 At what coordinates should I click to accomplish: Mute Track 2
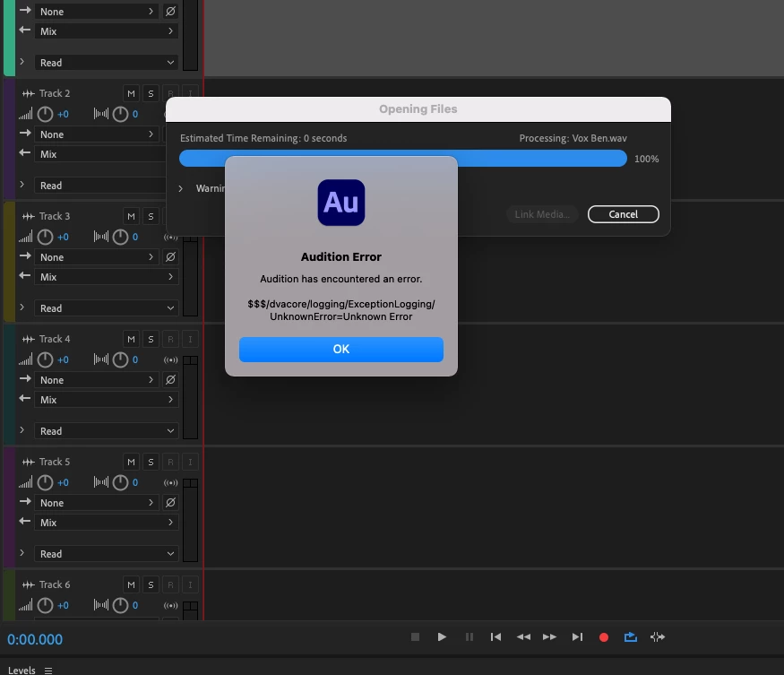[x=131, y=93]
